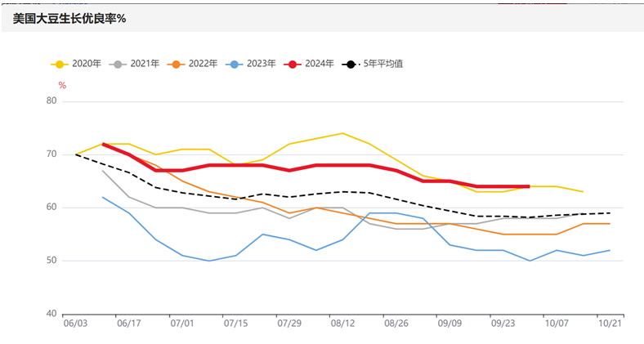Image resolution: width=644 pixels, height=344 pixels.
Task: Click the chart title 美国大豆生长优良率%
Action: pyautogui.click(x=69, y=18)
